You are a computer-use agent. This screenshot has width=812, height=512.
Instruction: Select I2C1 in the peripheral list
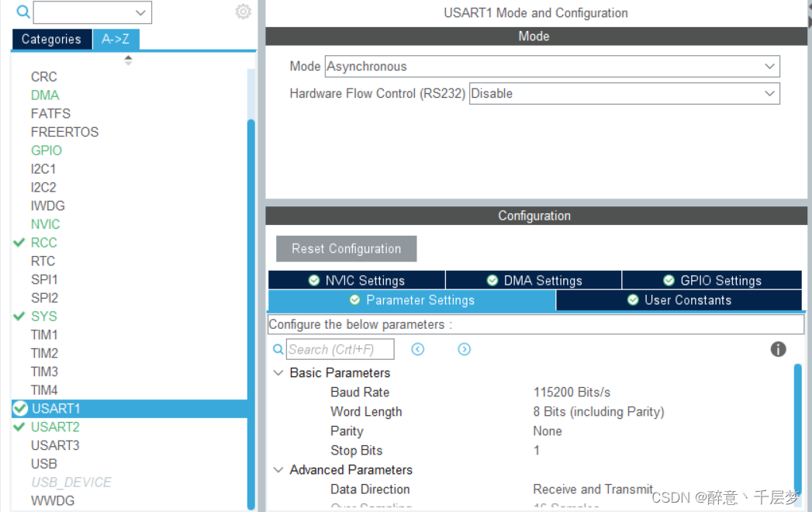click(43, 169)
